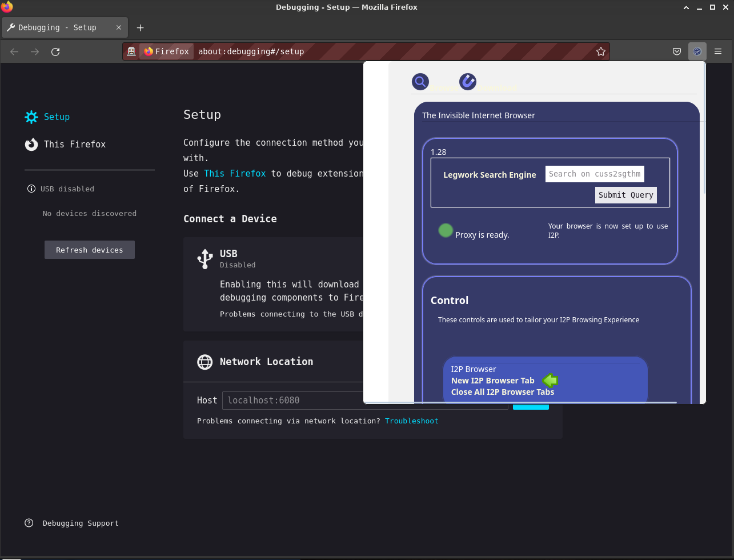Bookmark this page with the star icon
734x560 pixels.
tap(601, 51)
